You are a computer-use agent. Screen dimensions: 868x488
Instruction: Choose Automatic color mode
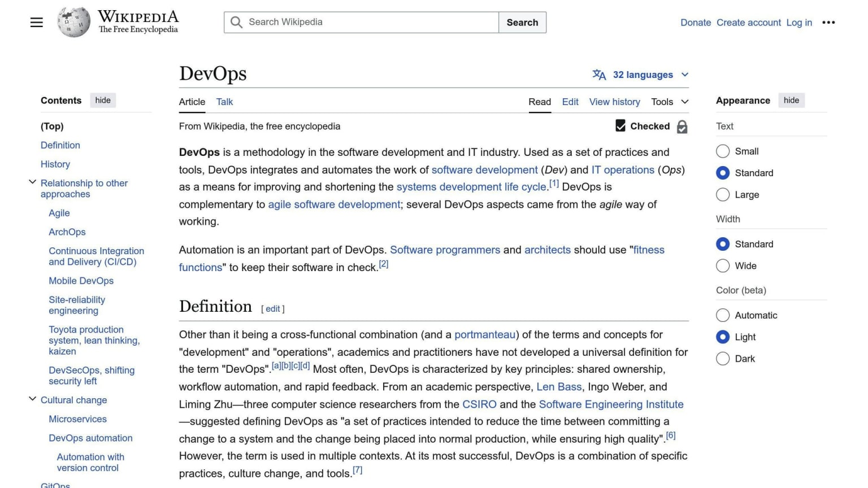(x=723, y=315)
